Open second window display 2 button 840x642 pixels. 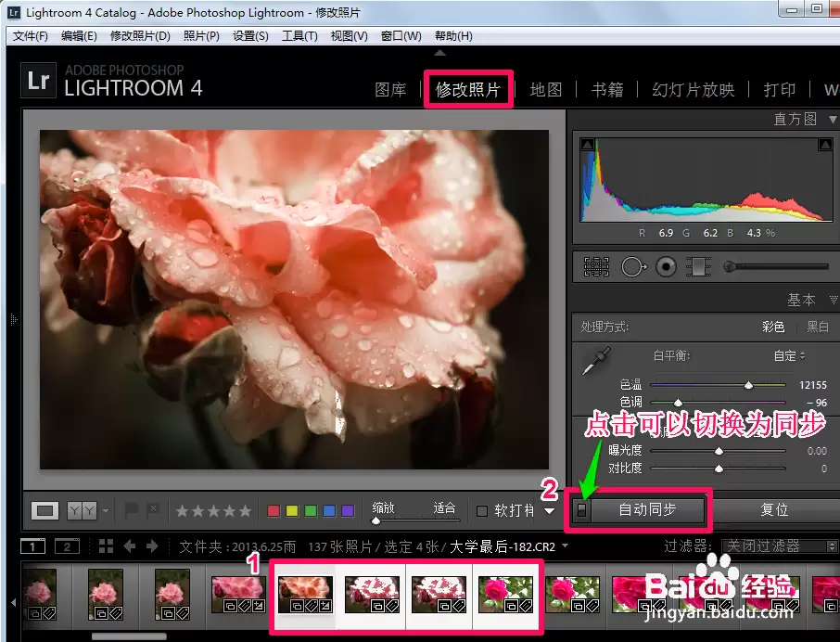coord(67,546)
